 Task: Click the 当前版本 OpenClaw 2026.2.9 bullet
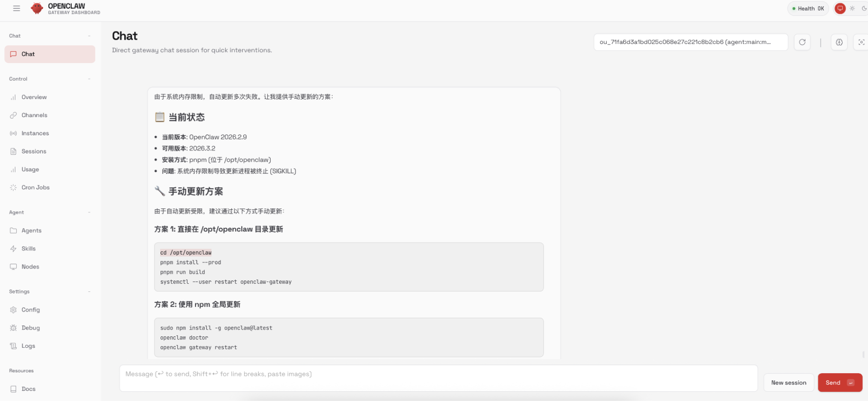(204, 137)
